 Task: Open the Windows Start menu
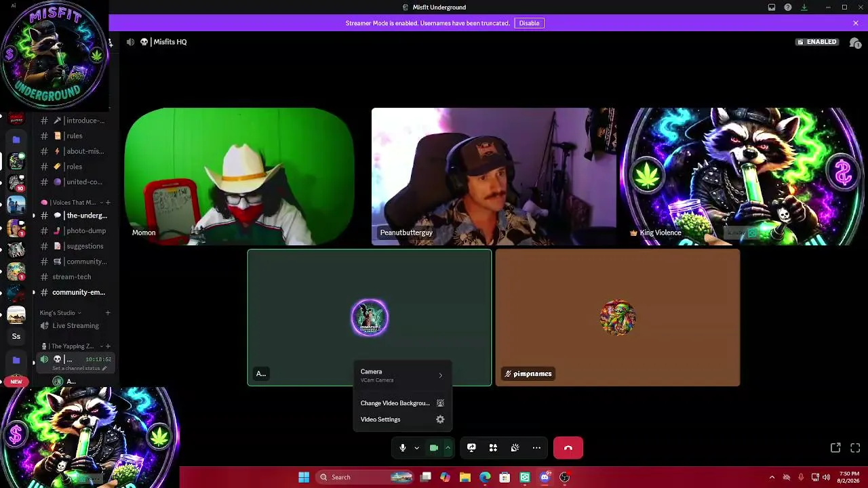pyautogui.click(x=304, y=477)
